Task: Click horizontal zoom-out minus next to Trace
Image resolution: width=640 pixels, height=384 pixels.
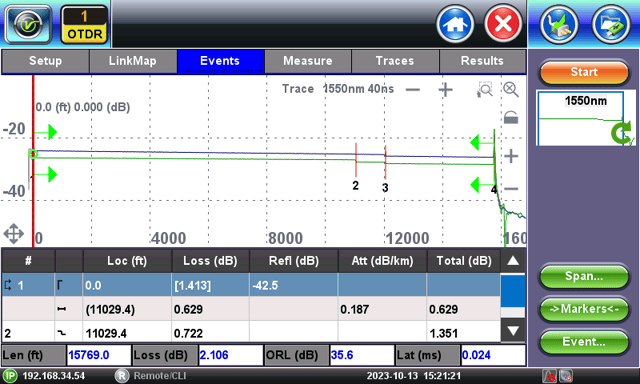Action: pos(413,89)
